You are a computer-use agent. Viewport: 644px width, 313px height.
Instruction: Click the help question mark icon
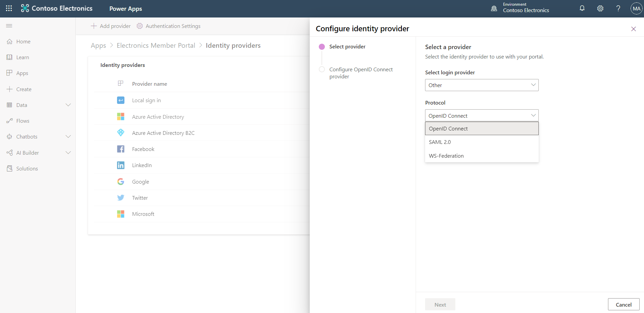point(618,8)
